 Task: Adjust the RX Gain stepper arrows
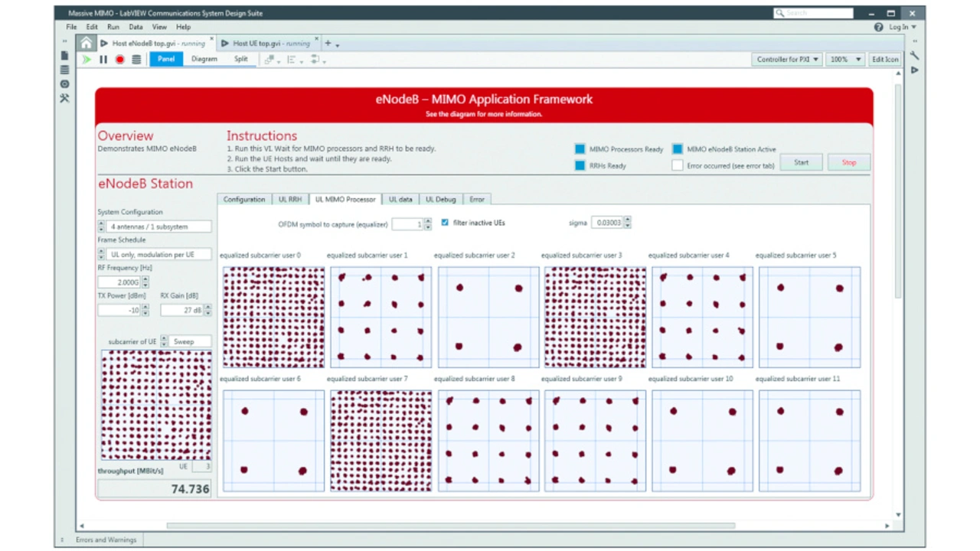208,310
